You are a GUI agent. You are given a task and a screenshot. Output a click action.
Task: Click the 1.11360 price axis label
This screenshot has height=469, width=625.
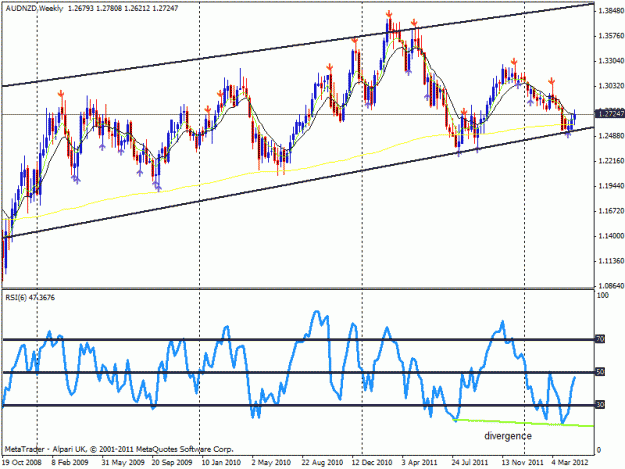tap(611, 261)
